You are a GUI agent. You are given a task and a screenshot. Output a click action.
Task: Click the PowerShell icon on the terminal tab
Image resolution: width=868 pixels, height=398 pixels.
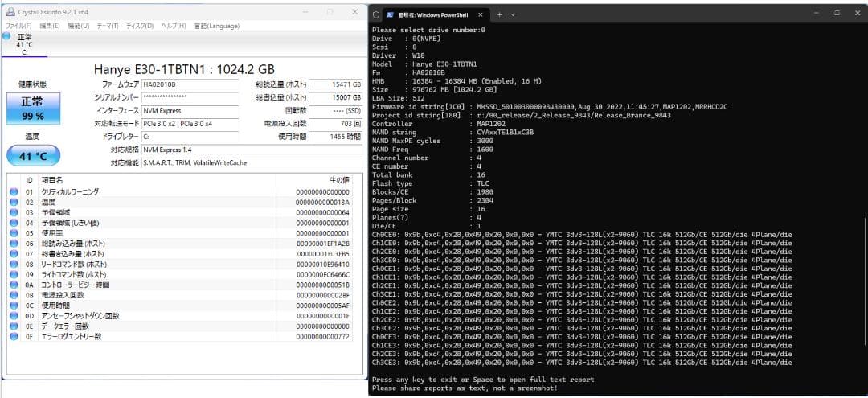click(390, 14)
